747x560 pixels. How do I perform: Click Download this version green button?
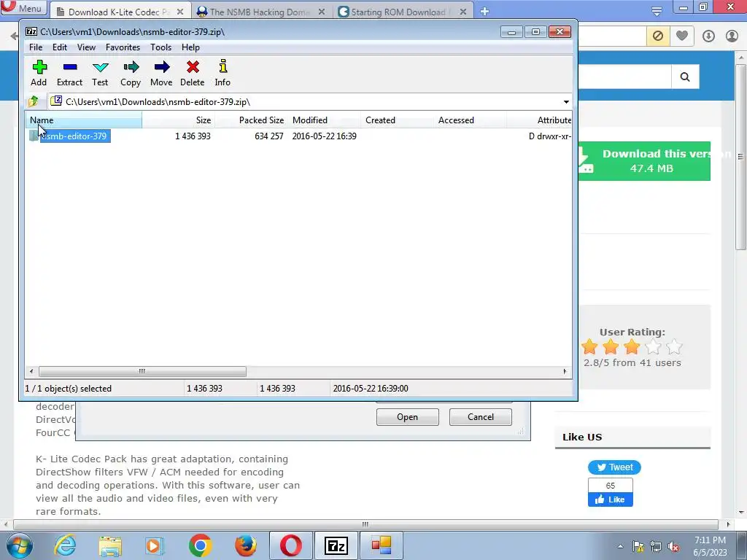(x=644, y=161)
